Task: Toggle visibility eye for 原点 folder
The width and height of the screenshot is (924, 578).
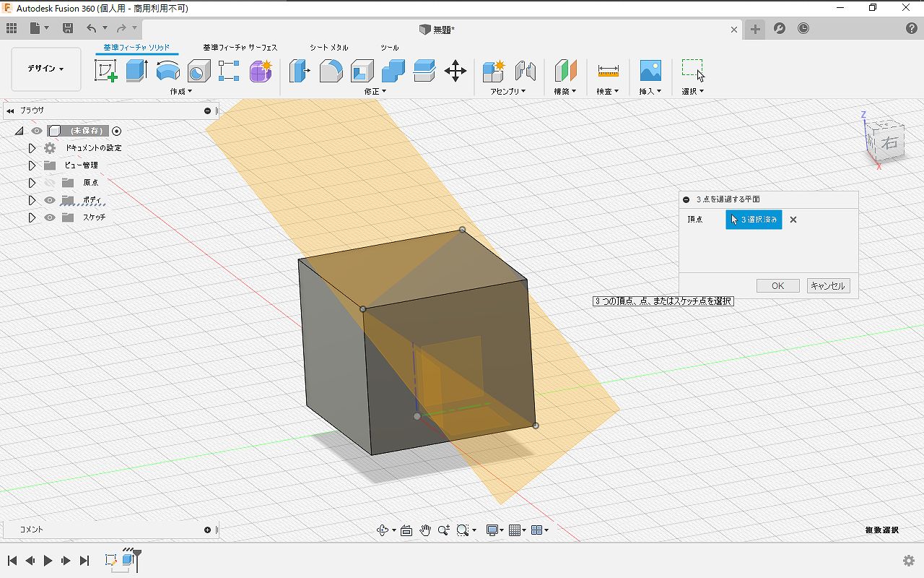Action: (50, 183)
